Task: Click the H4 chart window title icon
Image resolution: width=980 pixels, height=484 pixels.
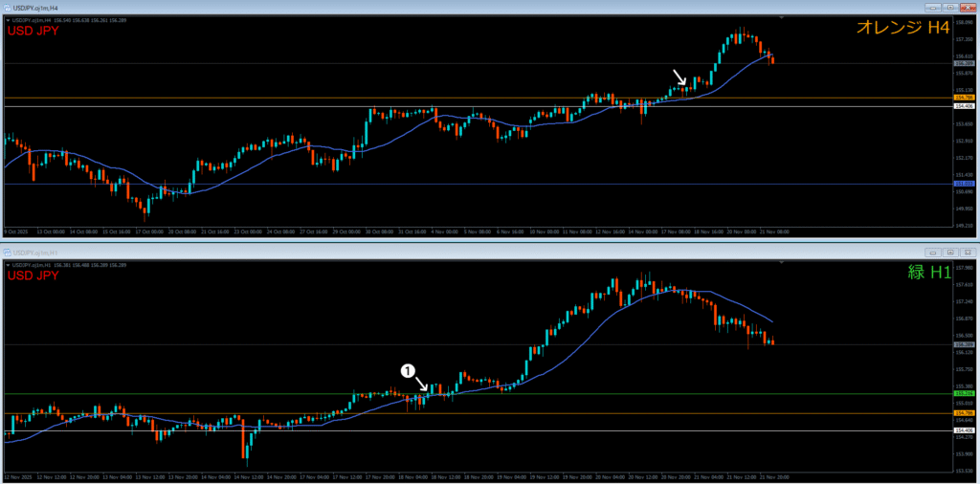Action: (7, 9)
